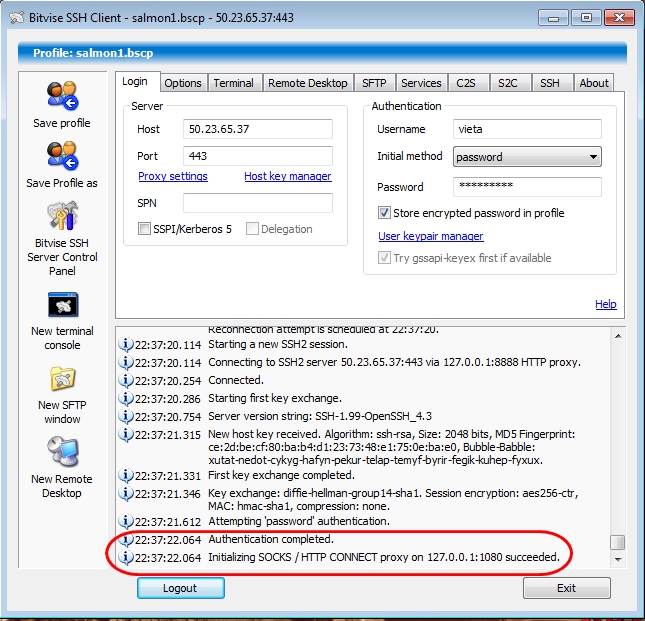This screenshot has width=645, height=621.
Task: Click the 'Server version string: SSH-1.99-OpenSSH_4.3' text
Action: click(x=320, y=416)
